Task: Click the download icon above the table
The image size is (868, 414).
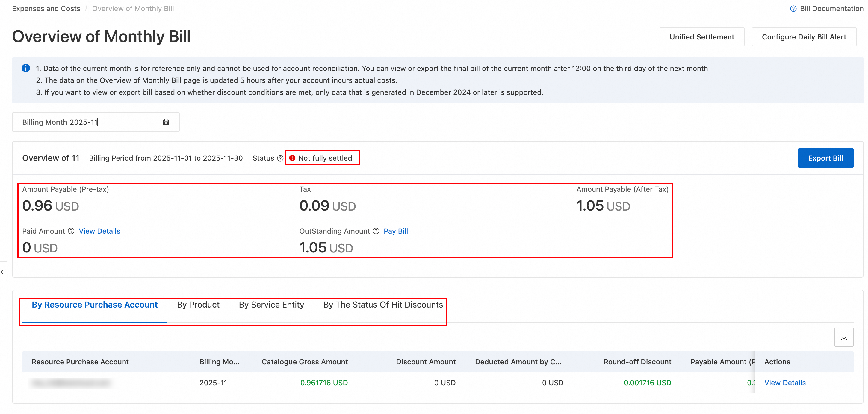Action: (x=843, y=337)
